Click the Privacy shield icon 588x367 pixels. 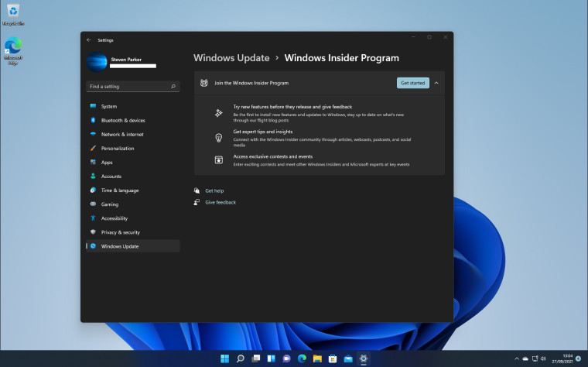pos(93,232)
